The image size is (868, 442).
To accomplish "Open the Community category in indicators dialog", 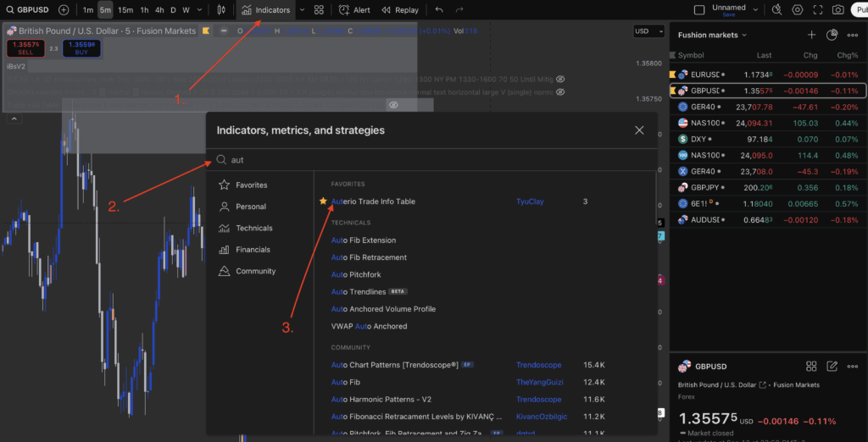I will (x=255, y=271).
